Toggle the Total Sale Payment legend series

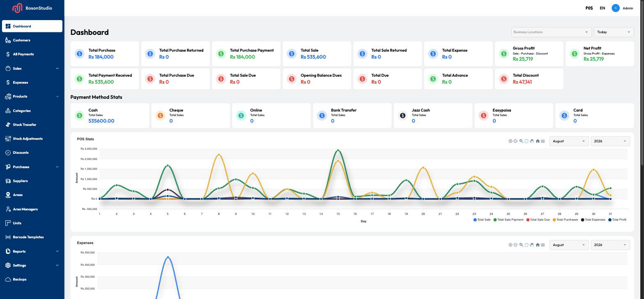tap(508, 220)
